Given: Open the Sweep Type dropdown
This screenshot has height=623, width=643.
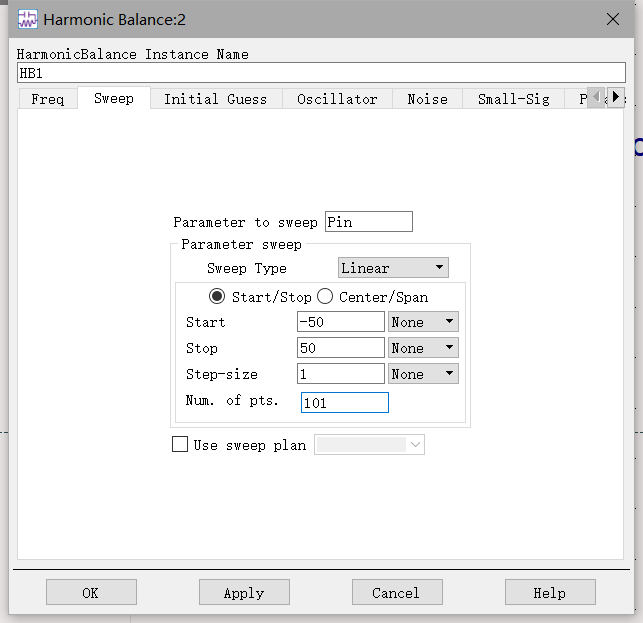Looking at the screenshot, I should click(x=393, y=268).
